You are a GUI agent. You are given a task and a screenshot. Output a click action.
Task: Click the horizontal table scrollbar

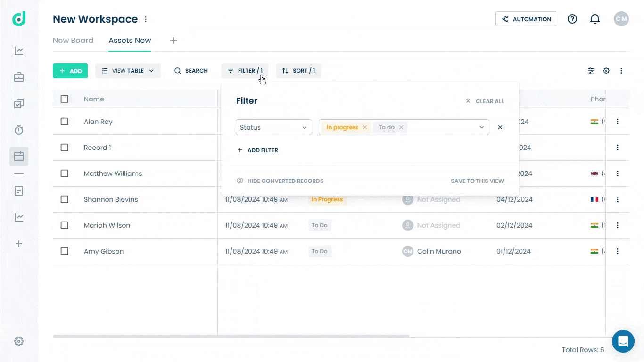(231, 336)
